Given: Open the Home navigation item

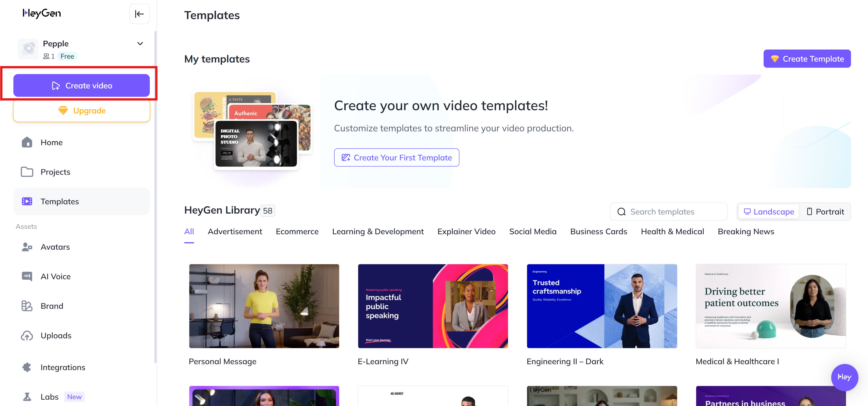Looking at the screenshot, I should coord(52,142).
